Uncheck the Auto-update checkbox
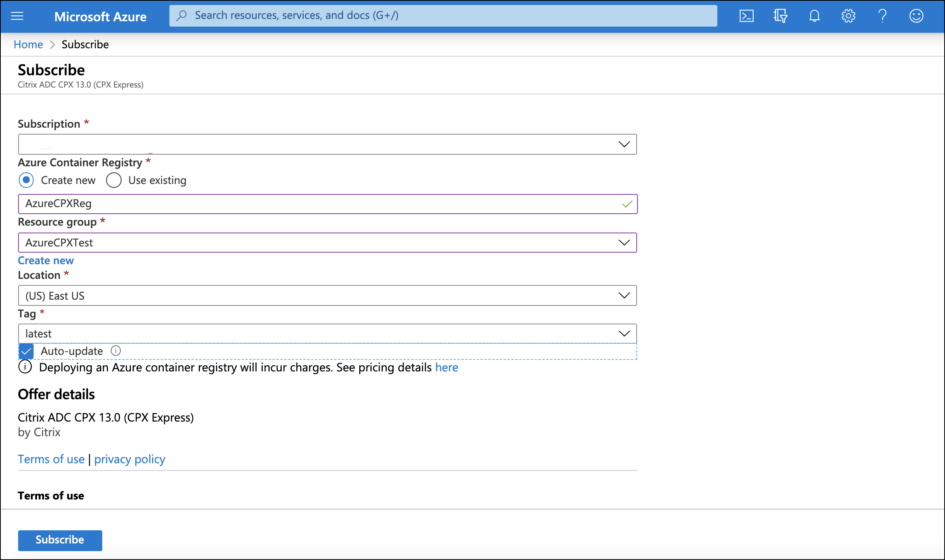The width and height of the screenshot is (945, 560). (x=26, y=351)
